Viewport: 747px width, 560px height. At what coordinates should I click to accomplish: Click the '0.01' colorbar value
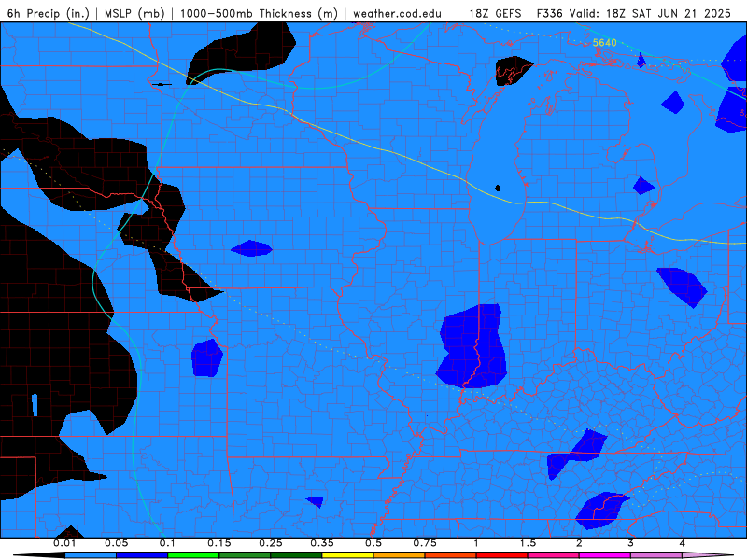64,543
